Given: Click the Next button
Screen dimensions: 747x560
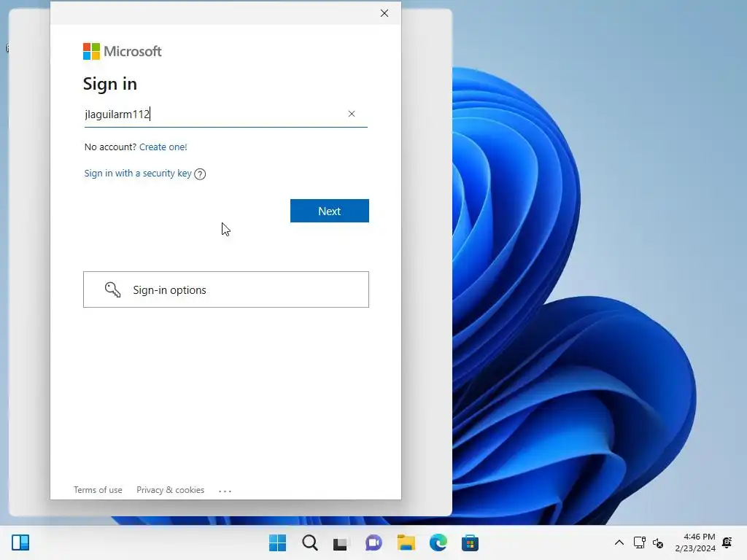Looking at the screenshot, I should click(329, 211).
